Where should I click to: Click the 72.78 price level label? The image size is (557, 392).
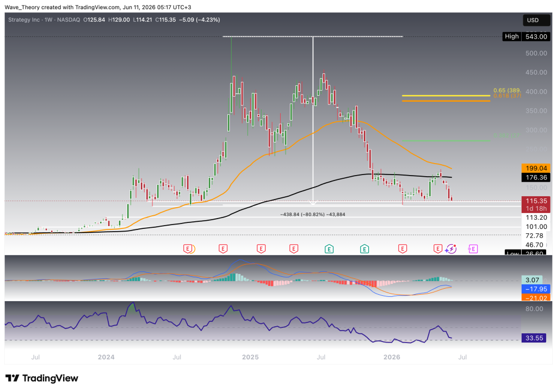point(534,236)
